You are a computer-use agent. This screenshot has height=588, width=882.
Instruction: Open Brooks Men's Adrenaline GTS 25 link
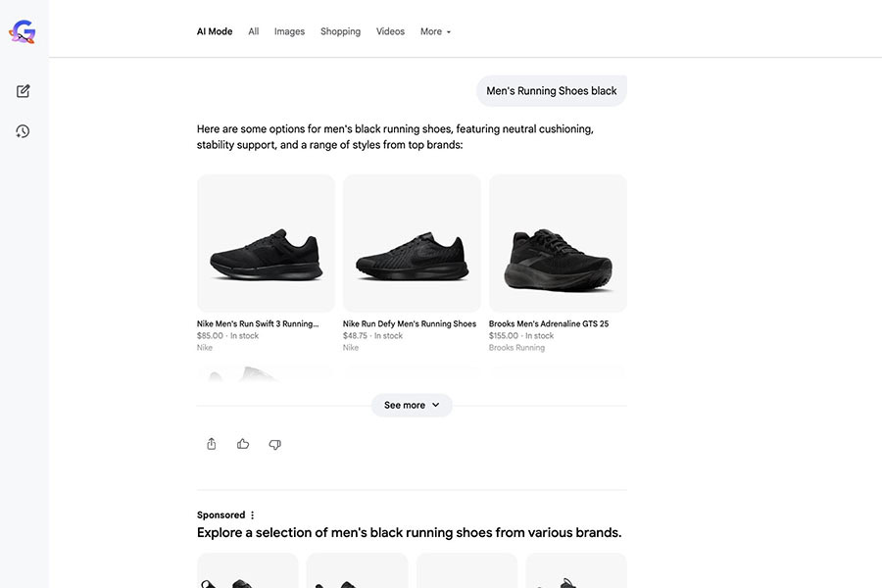[x=549, y=323]
